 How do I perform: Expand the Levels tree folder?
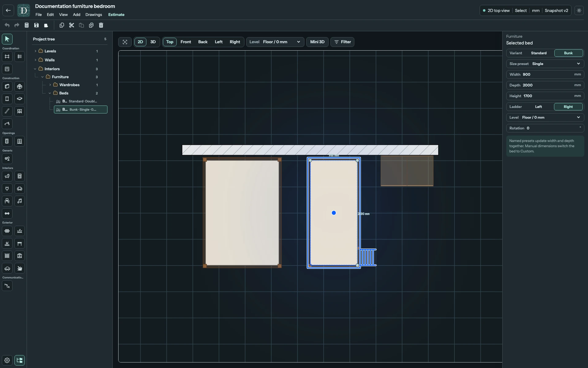pyautogui.click(x=36, y=51)
